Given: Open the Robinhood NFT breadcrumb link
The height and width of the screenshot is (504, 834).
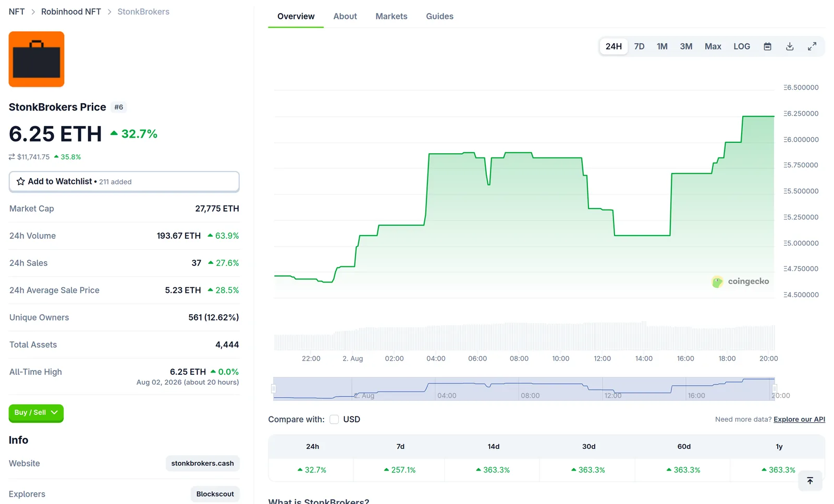Looking at the screenshot, I should click(71, 11).
